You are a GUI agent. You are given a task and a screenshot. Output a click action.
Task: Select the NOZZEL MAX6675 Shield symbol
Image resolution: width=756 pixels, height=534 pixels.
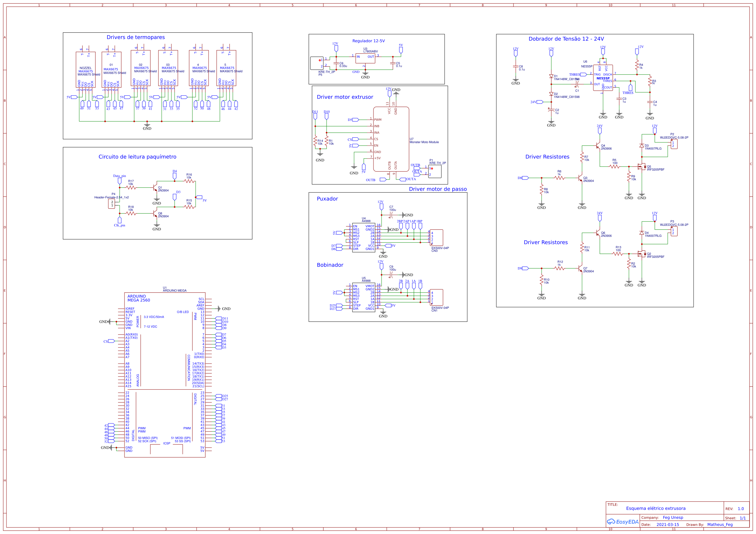(85, 69)
